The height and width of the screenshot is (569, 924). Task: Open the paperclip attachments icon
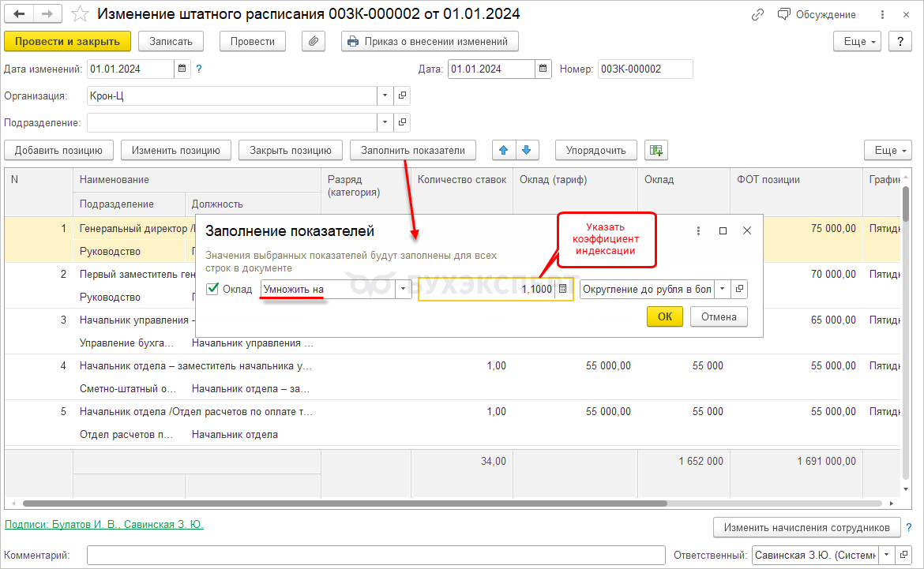click(x=314, y=42)
